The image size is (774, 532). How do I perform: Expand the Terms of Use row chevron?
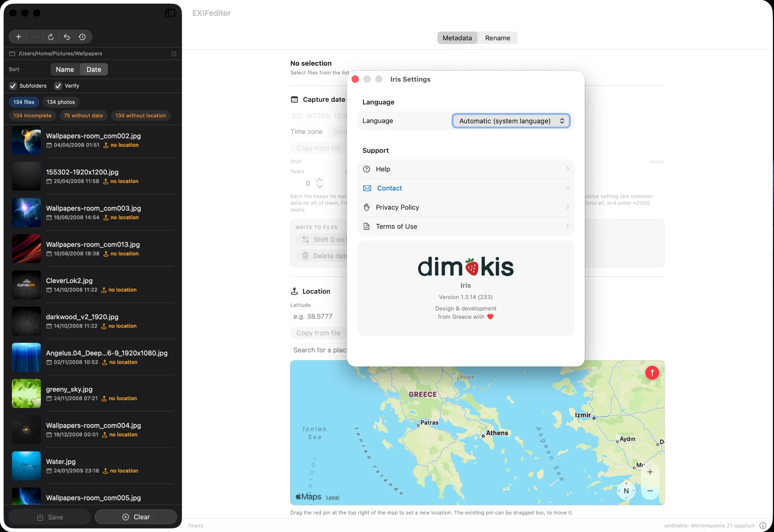point(567,226)
